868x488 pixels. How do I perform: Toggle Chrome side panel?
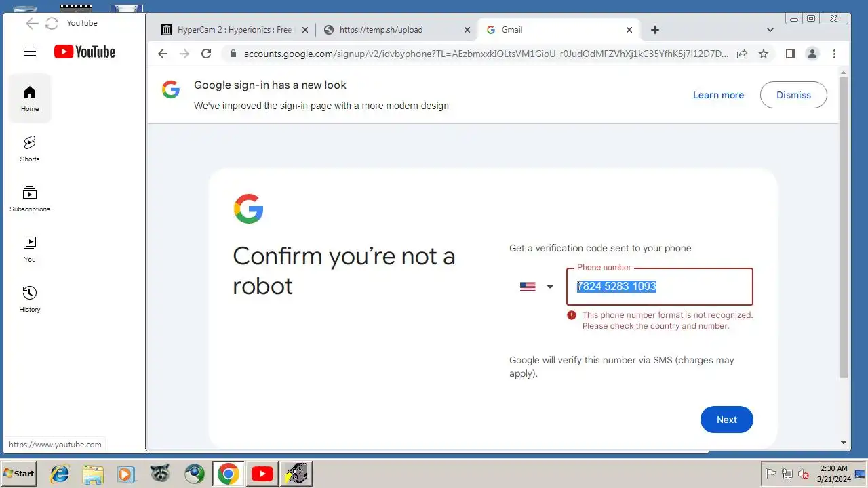[790, 54]
